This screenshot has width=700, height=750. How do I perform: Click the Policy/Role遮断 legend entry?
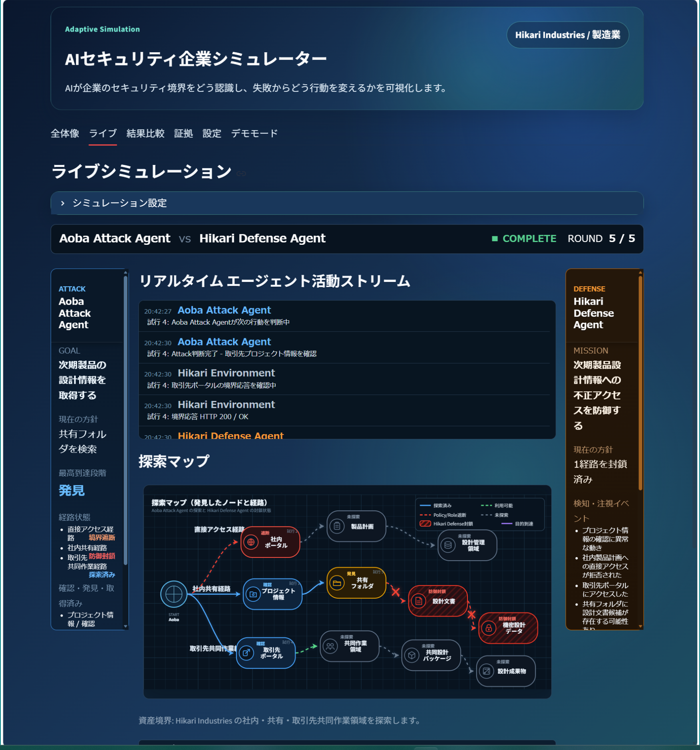pos(443,515)
